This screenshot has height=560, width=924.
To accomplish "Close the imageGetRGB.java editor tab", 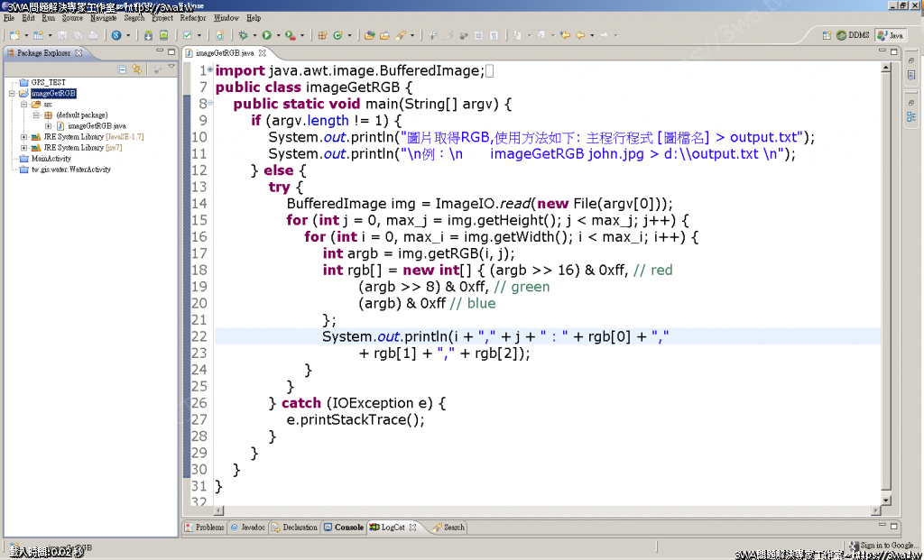I will tap(263, 53).
